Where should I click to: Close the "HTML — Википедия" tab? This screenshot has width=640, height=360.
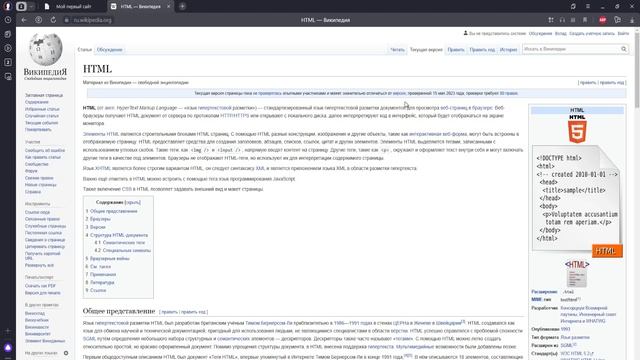(169, 7)
